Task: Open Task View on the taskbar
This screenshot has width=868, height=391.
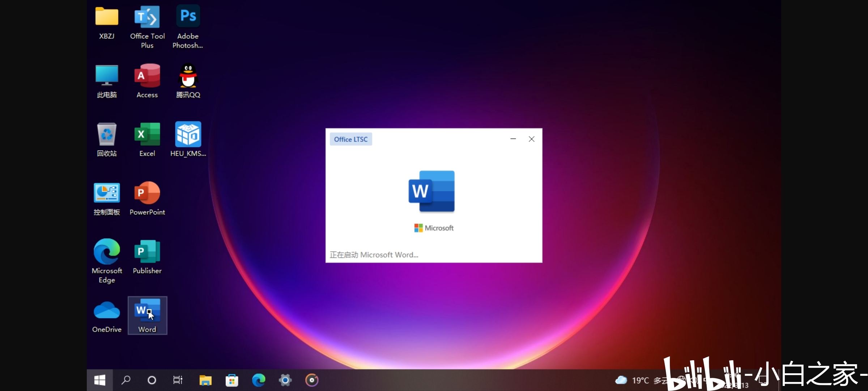Action: pos(178,380)
